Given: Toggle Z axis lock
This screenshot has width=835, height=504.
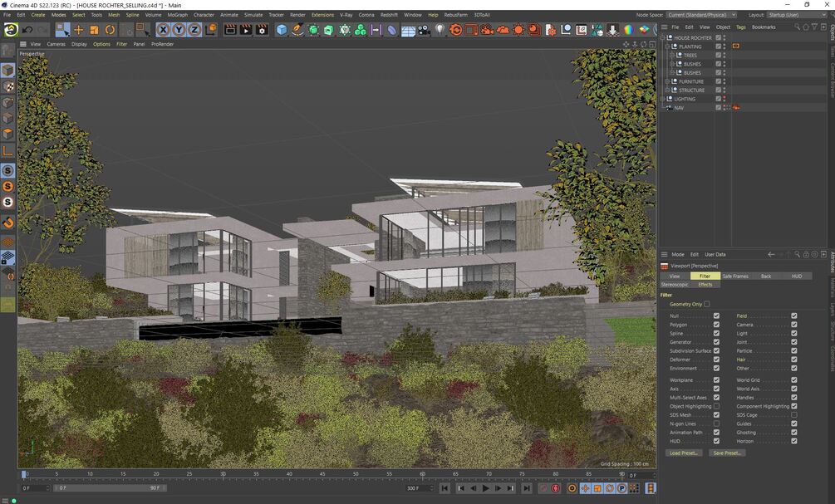Looking at the screenshot, I should tap(195, 30).
